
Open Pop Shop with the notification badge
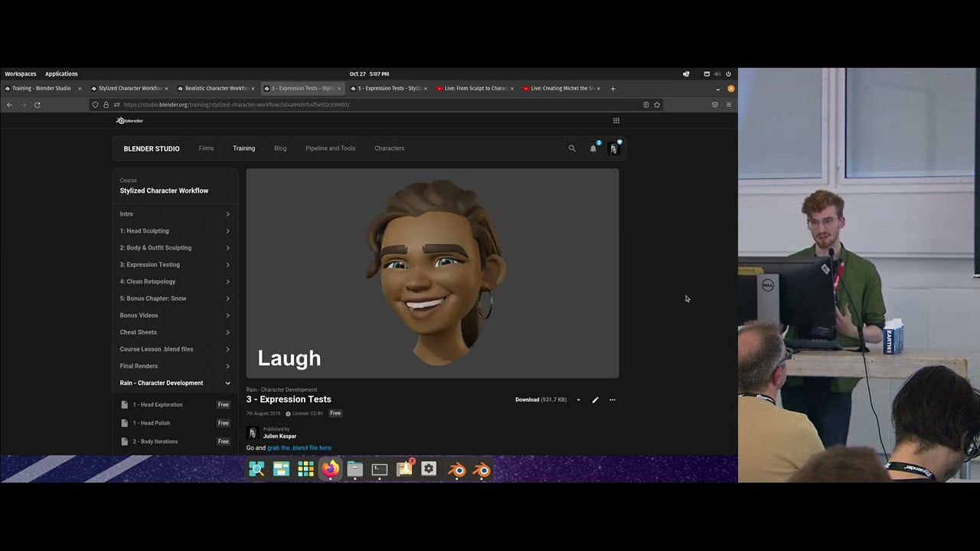click(404, 469)
